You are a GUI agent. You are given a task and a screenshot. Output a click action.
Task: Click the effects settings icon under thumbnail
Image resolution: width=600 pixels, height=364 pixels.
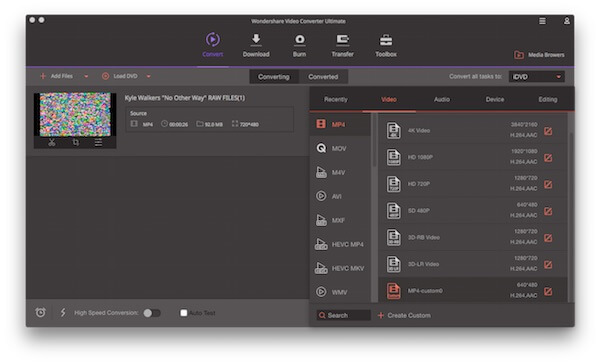point(98,143)
